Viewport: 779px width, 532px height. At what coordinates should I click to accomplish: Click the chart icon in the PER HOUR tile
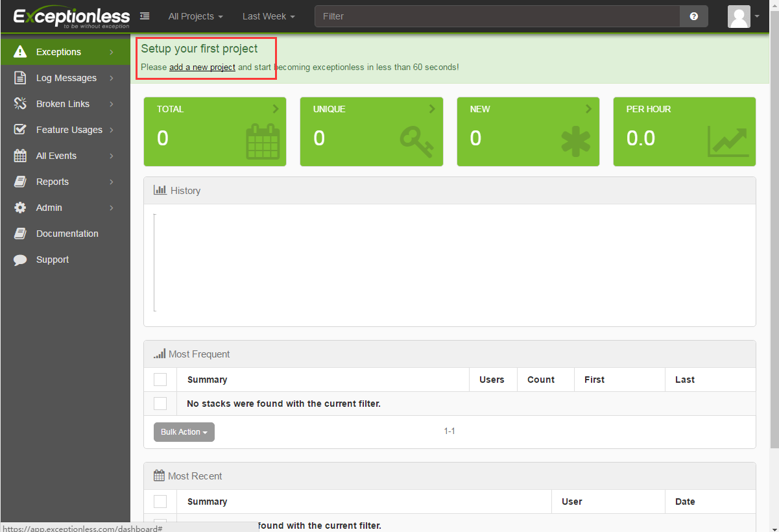coord(728,141)
